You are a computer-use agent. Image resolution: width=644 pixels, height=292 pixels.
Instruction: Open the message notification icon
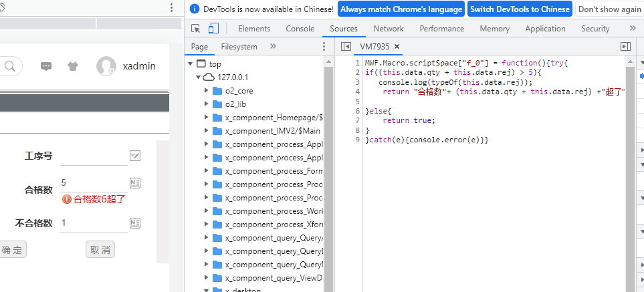pyautogui.click(x=46, y=66)
